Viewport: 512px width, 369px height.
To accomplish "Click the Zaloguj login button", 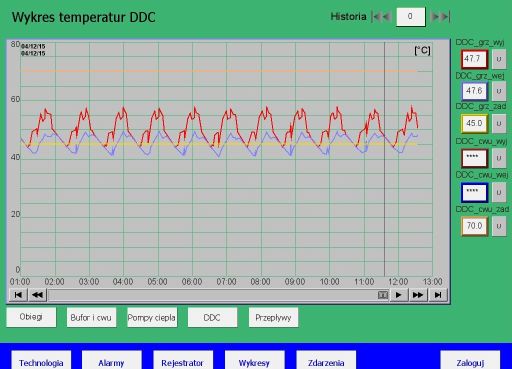I will (470, 361).
